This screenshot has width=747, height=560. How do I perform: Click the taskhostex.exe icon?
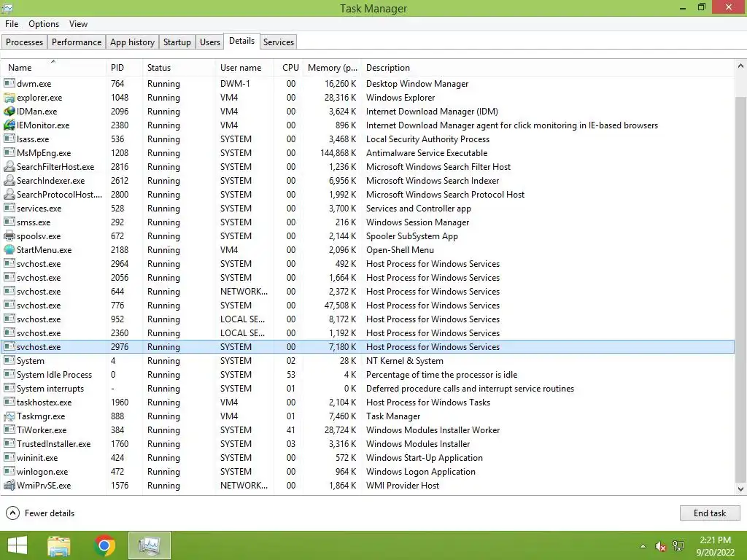pyautogui.click(x=9, y=402)
